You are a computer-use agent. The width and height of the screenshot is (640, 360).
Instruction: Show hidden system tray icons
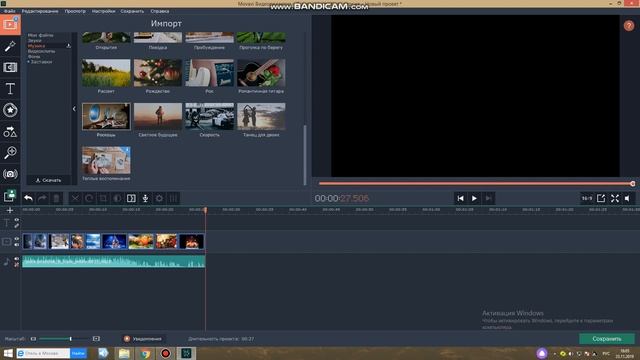(554, 353)
